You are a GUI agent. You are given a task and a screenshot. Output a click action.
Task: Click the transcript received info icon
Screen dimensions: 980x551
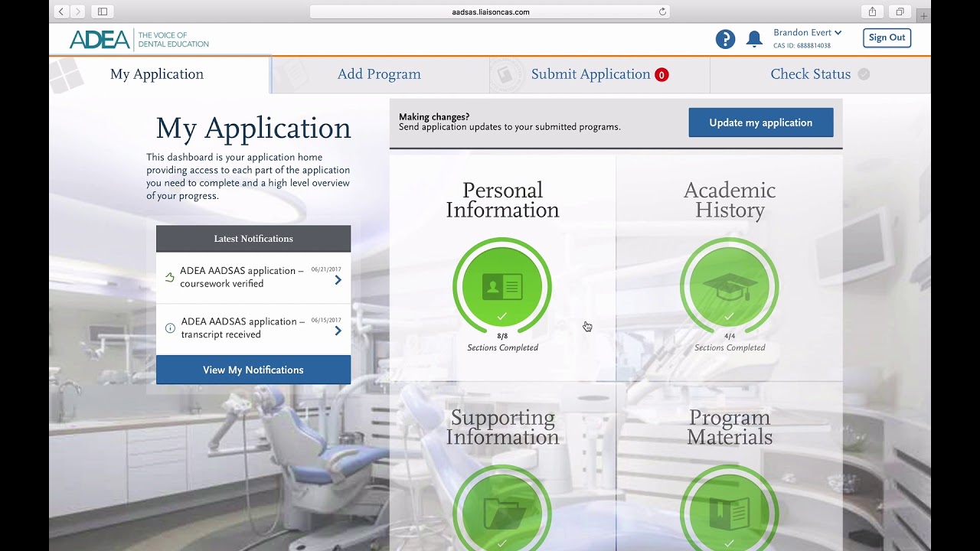coord(170,328)
